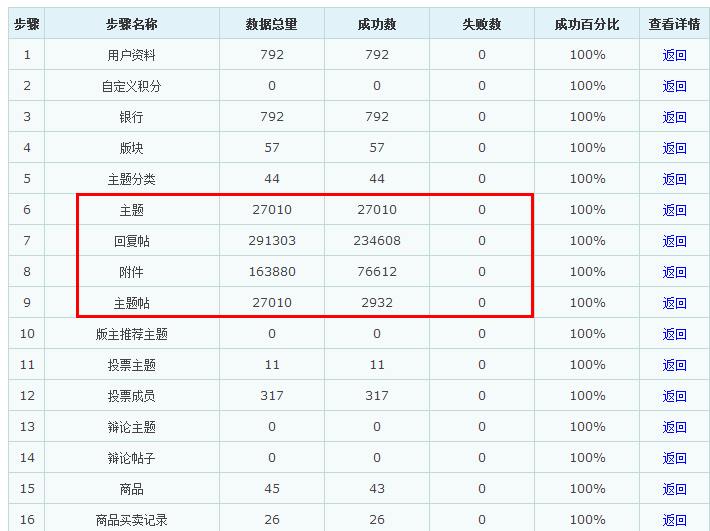Click the 100% cell in 附件 row
This screenshot has width=710, height=531.
pos(587,272)
